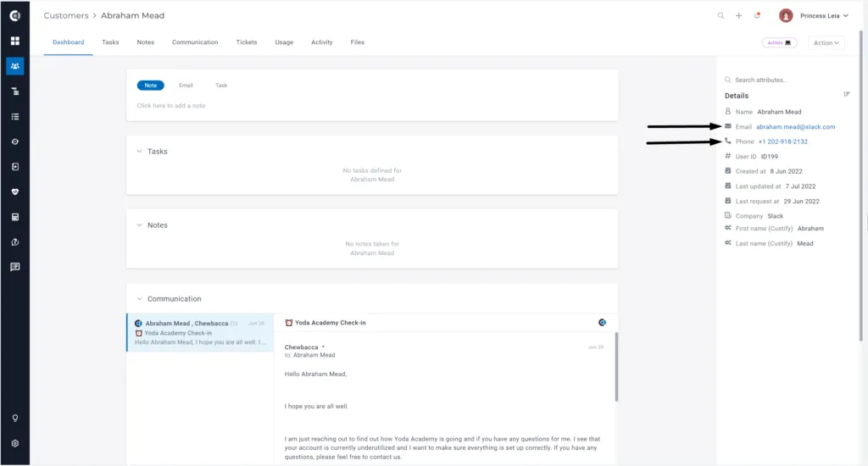Switch composer to Email
Screen dimensions: 868x466
(186, 86)
